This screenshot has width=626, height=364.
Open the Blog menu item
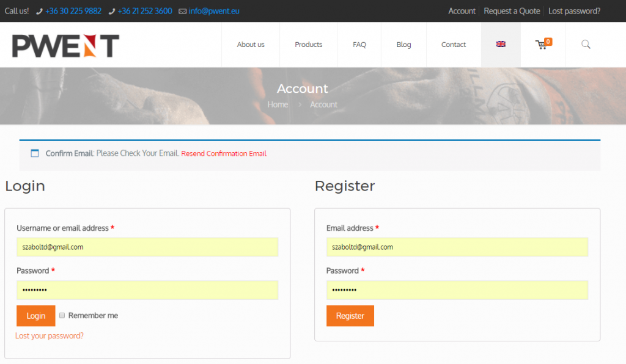(403, 45)
